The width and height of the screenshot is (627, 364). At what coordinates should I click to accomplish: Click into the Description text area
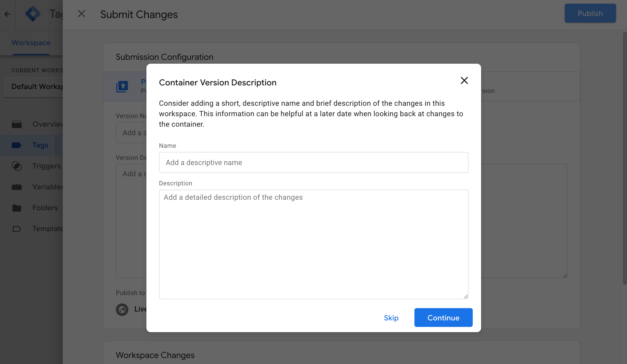313,244
